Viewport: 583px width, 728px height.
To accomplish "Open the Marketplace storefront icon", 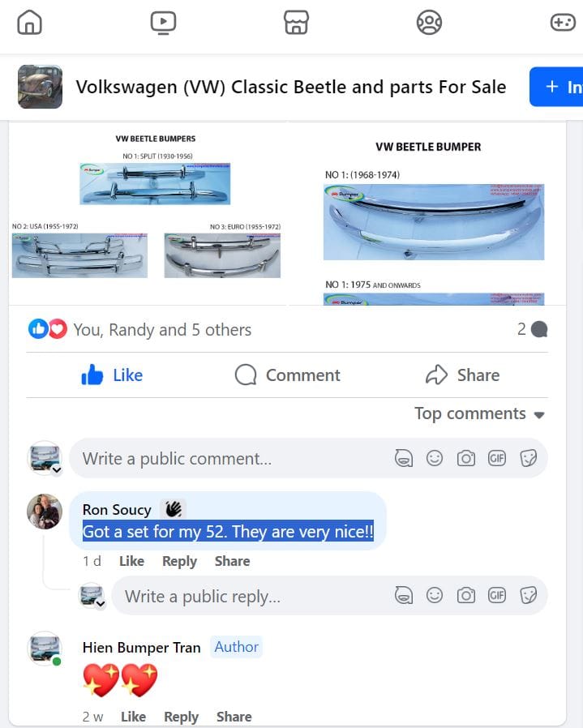I will point(296,22).
